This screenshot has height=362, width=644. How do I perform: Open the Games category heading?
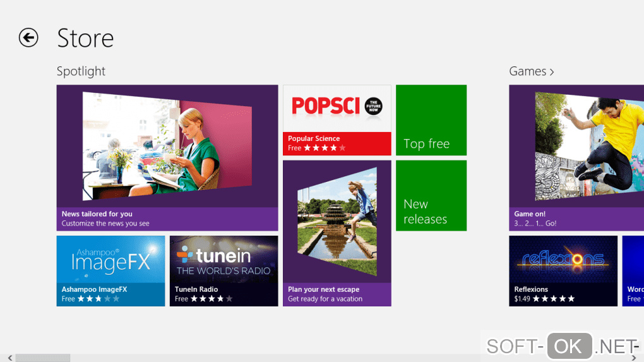(x=527, y=71)
